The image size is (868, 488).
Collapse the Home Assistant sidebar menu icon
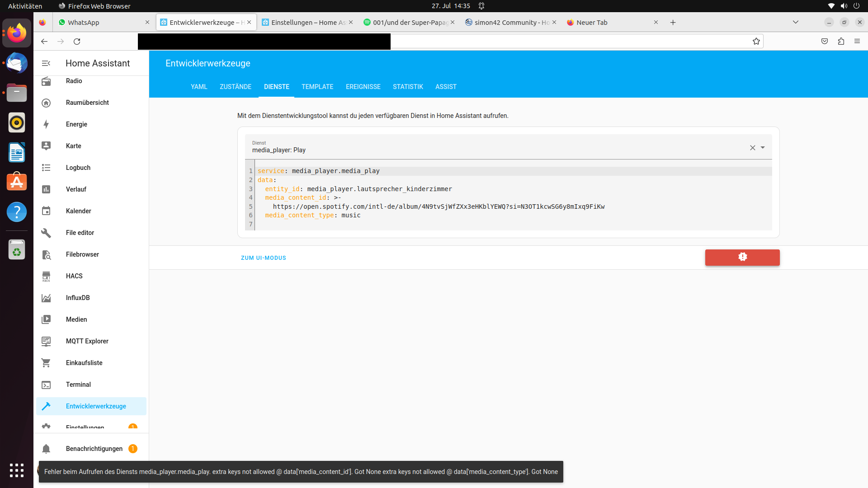pos(46,63)
